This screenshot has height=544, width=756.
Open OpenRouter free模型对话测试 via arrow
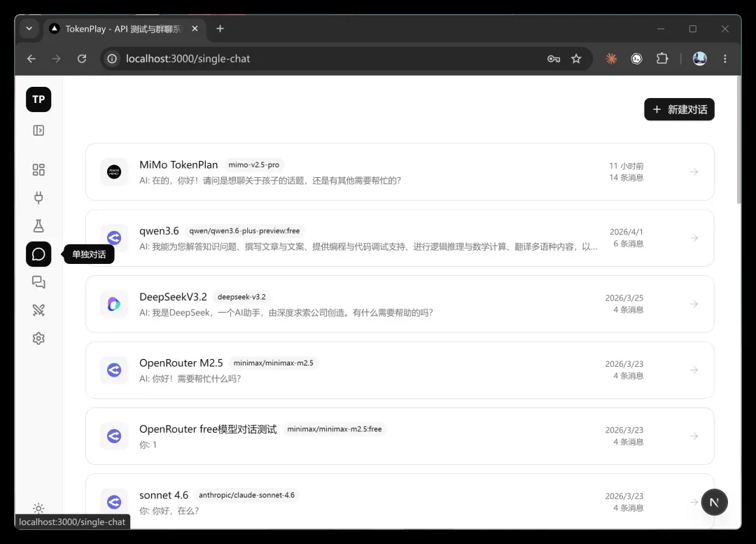click(x=694, y=436)
